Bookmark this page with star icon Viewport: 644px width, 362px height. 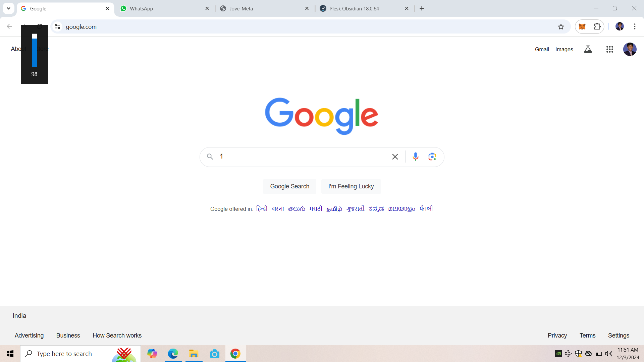tap(561, 26)
